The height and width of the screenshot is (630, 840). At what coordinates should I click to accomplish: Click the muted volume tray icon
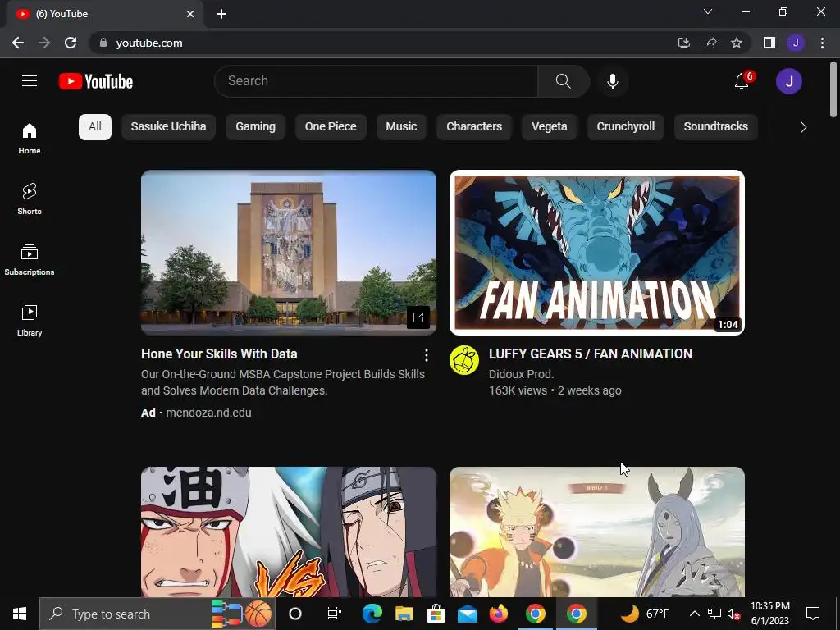[x=733, y=614]
